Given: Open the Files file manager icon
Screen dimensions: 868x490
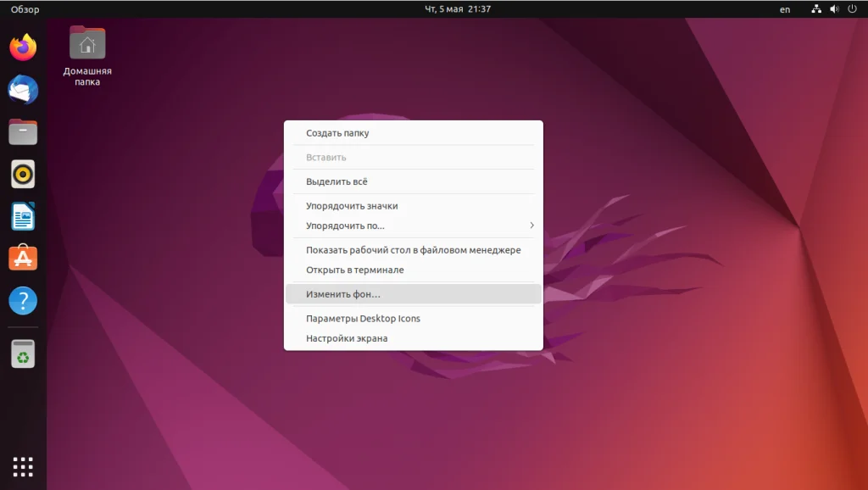Looking at the screenshot, I should [x=21, y=131].
